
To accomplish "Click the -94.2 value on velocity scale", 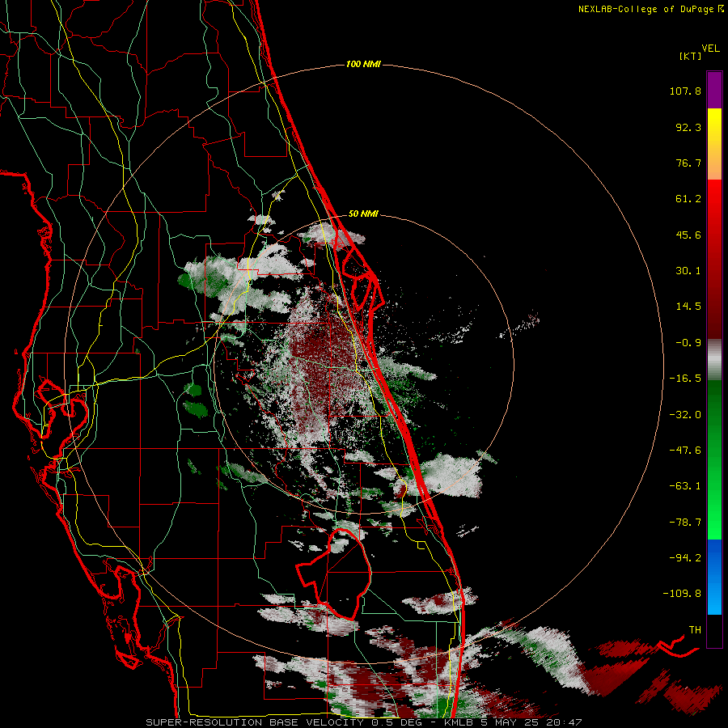I will (x=685, y=558).
